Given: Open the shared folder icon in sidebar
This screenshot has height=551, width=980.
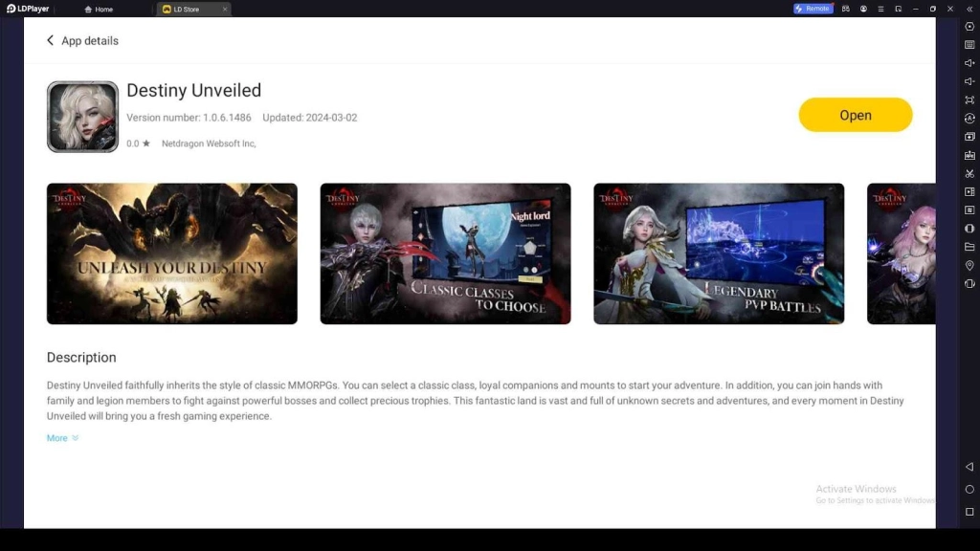Looking at the screenshot, I should pos(969,247).
